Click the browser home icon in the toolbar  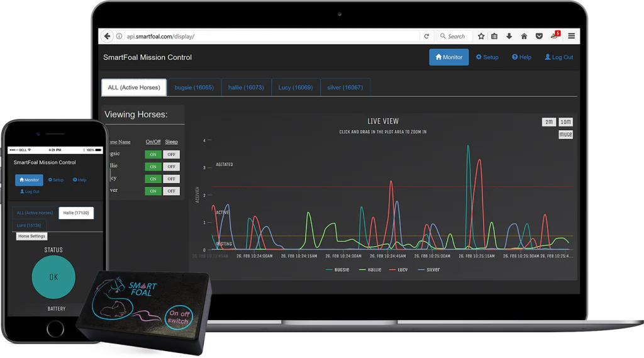[x=524, y=36]
